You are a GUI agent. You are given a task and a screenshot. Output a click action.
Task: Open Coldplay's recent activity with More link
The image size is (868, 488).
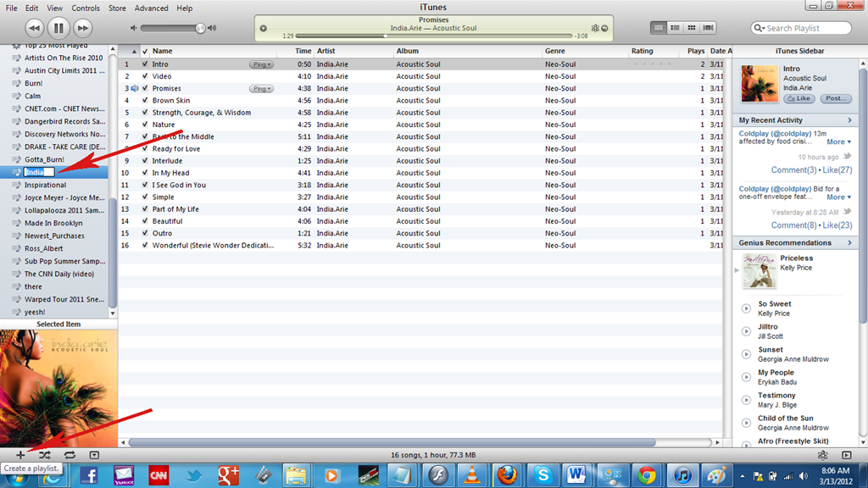coord(838,141)
